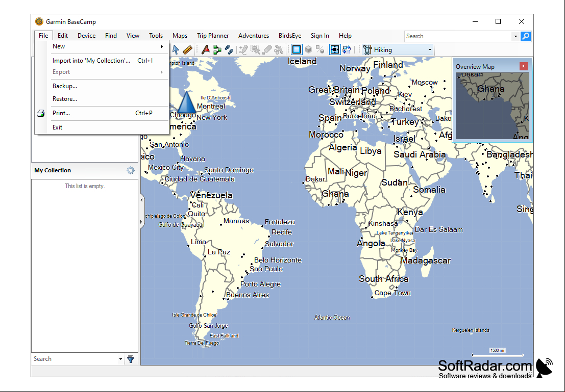Collapse the side panel with left arrow
This screenshot has height=392, width=565.
pyautogui.click(x=141, y=200)
